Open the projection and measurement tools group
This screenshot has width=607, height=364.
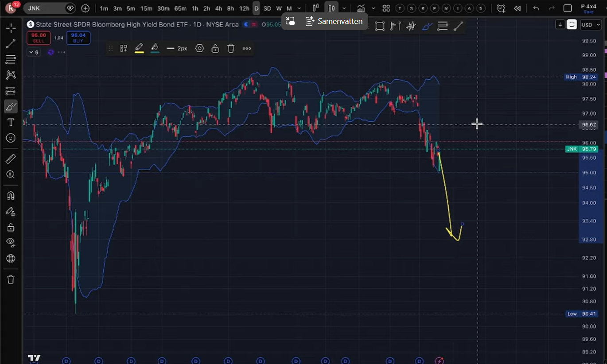click(x=11, y=91)
